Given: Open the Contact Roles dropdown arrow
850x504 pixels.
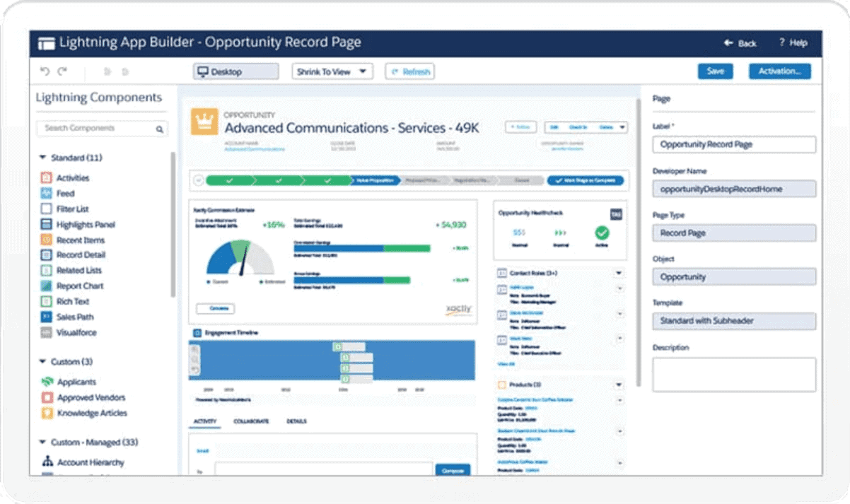Looking at the screenshot, I should (619, 273).
